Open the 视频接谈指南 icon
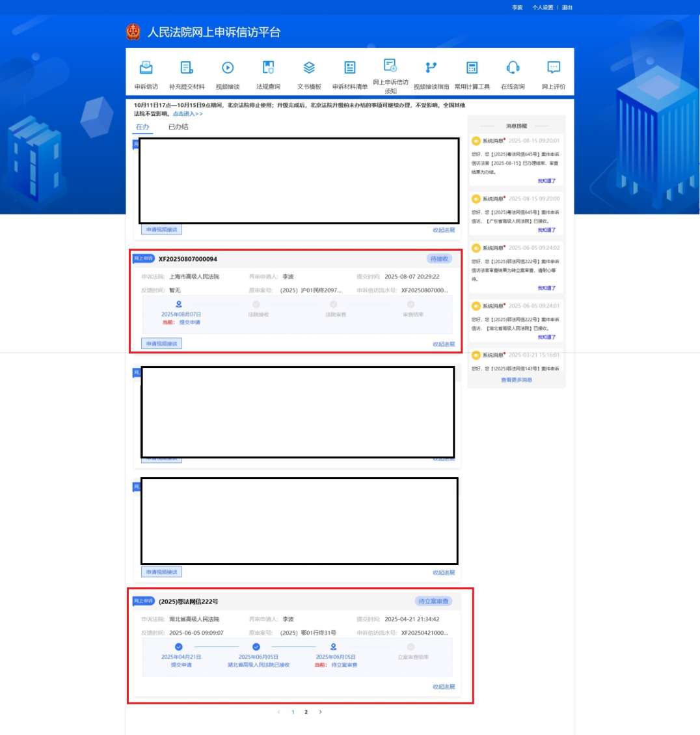Image resolution: width=700 pixels, height=735 pixels. click(x=431, y=68)
